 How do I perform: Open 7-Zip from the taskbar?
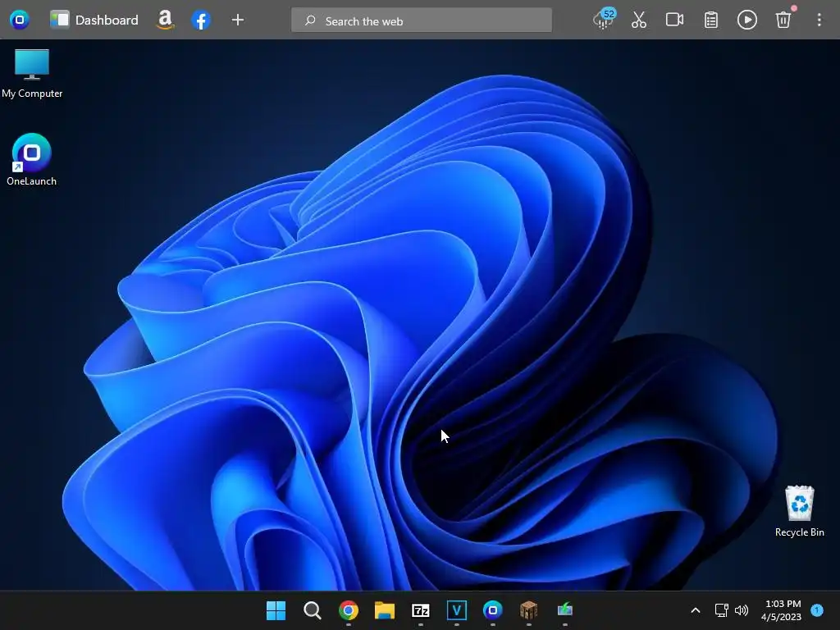(421, 610)
